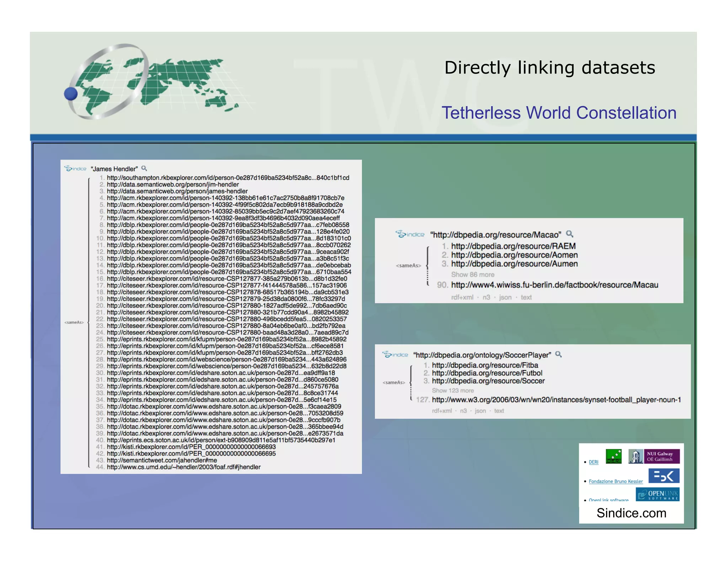Click the OpenLink Software logo
Image resolution: width=728 pixels, height=562 pixels.
tap(658, 494)
